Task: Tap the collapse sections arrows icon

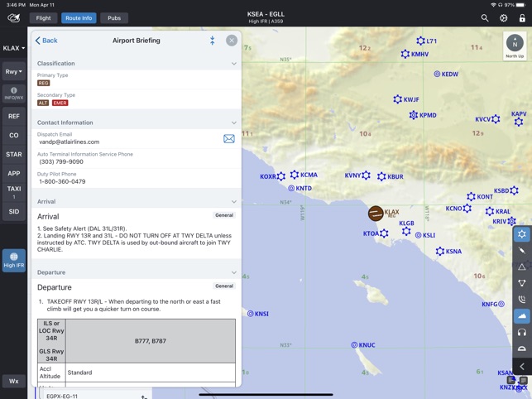Action: pos(213,41)
